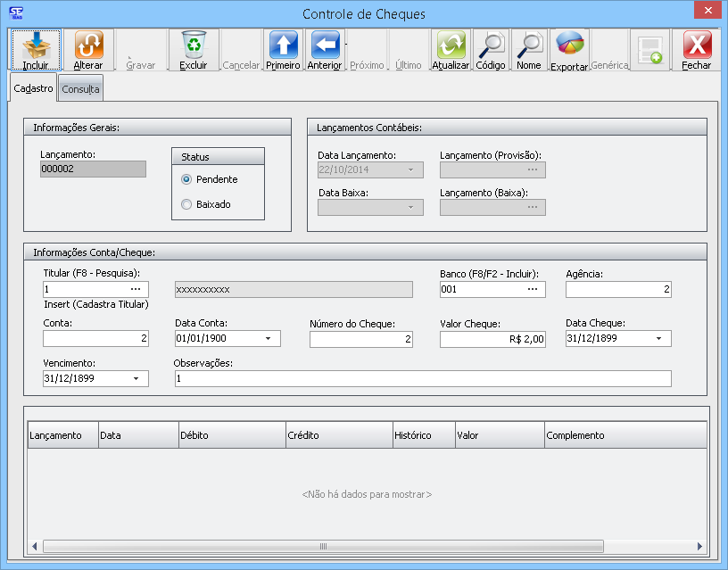
Task: Navigate back using Anterior arrow icon
Action: pos(324,45)
